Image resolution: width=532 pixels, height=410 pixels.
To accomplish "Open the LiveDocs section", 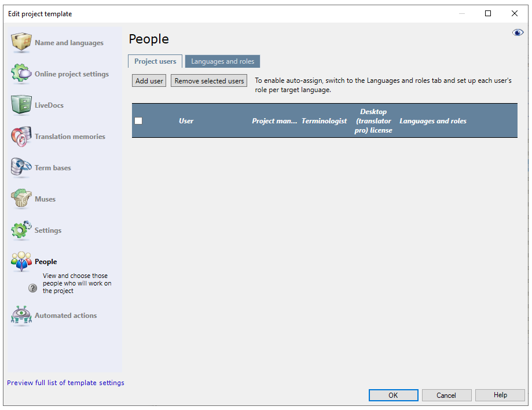I will (x=21, y=105).
